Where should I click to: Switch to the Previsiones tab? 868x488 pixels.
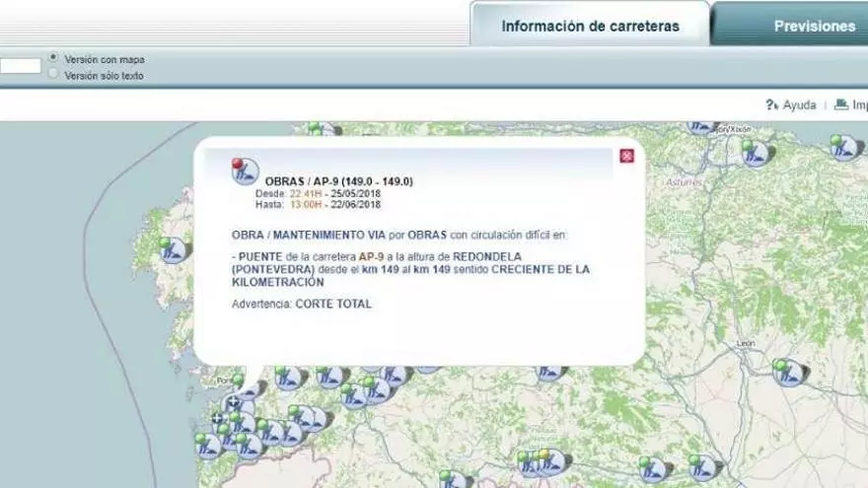[814, 27]
